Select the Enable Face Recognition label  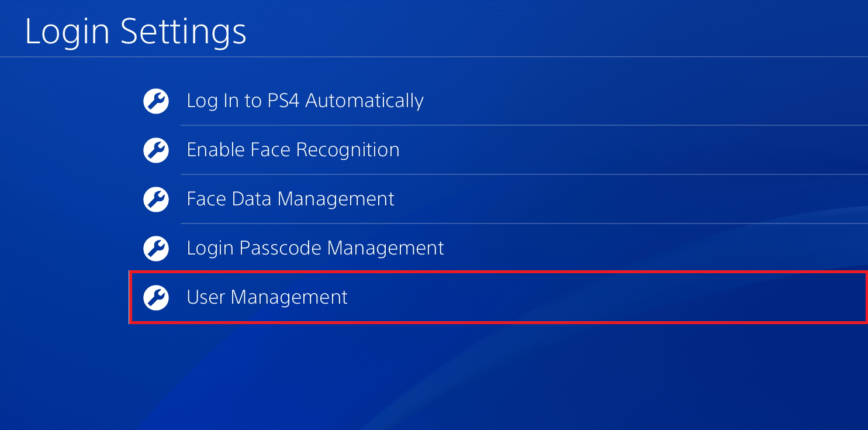coord(293,150)
